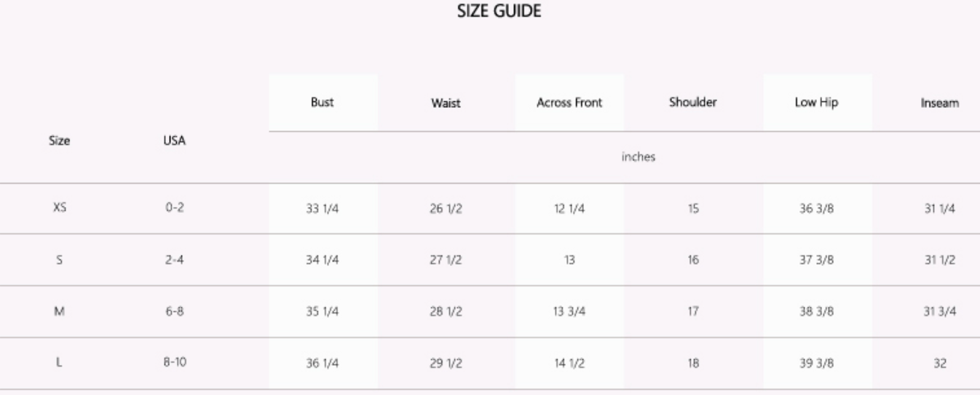Select the L low hip value 39 3/8

(x=816, y=364)
